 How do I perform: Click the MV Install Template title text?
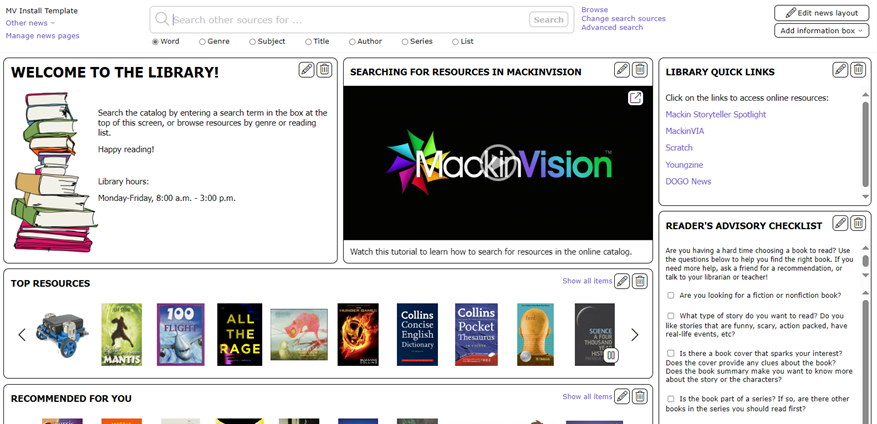(x=42, y=11)
